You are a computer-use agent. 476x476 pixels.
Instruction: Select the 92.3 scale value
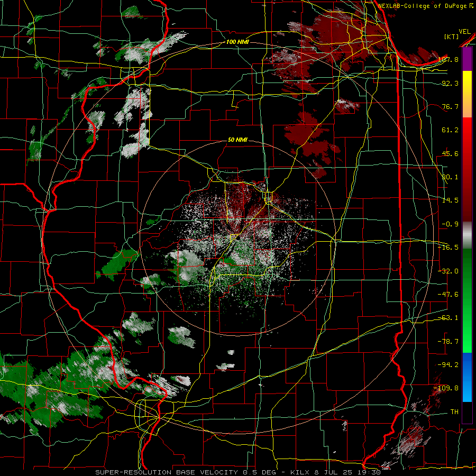[x=450, y=83]
